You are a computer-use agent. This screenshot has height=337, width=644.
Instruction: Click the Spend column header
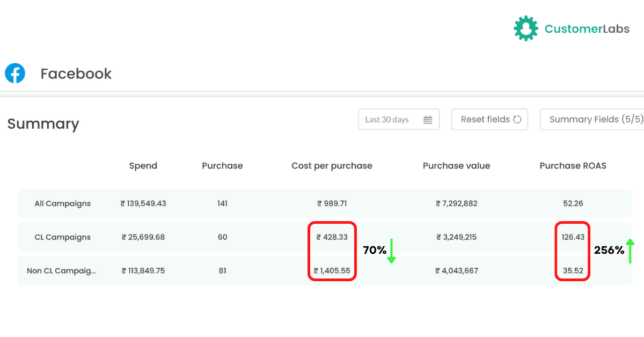[x=143, y=166]
